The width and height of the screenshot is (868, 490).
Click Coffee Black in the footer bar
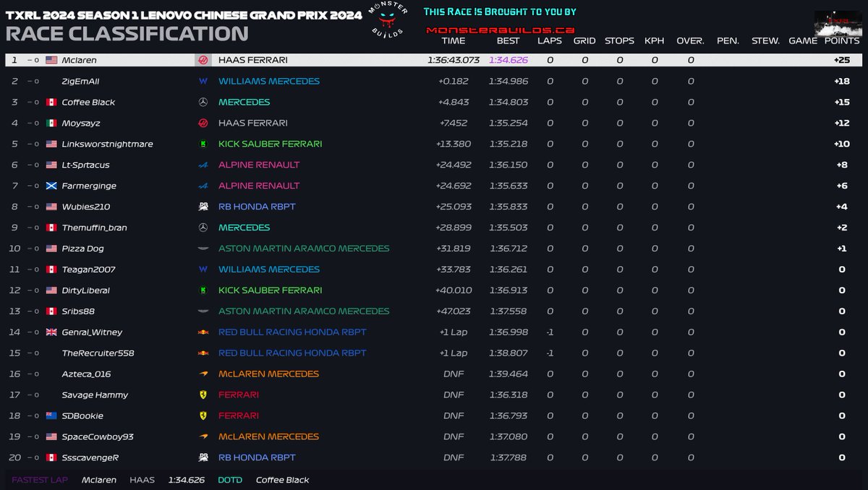pos(283,480)
